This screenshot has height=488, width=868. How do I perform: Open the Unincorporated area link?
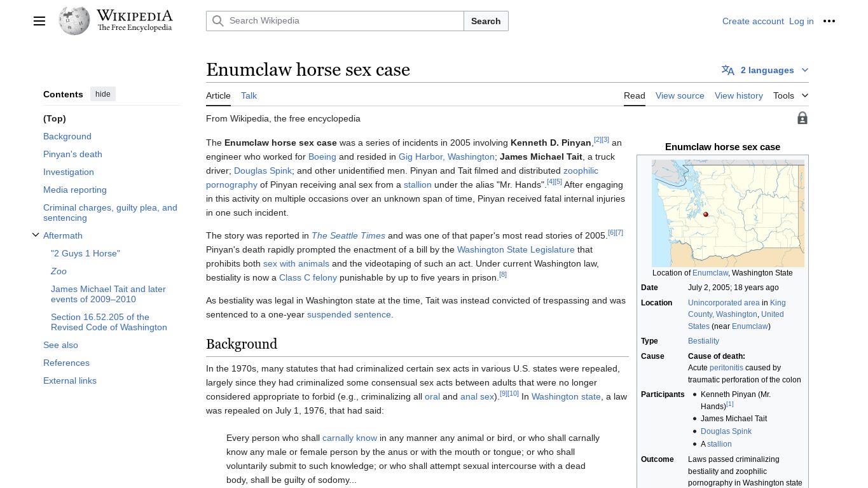(x=724, y=303)
